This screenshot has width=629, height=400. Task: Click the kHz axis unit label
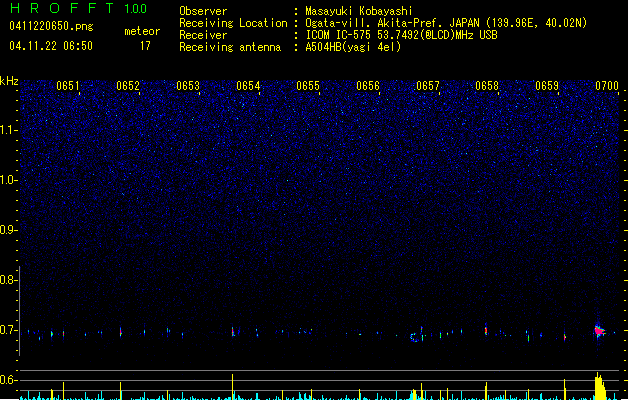pyautogui.click(x=9, y=81)
